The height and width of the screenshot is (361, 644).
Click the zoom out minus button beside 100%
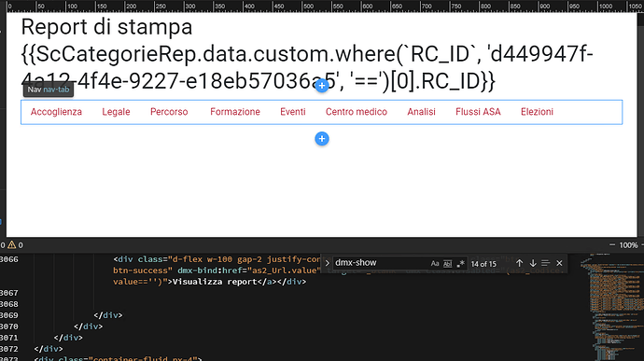click(612, 245)
